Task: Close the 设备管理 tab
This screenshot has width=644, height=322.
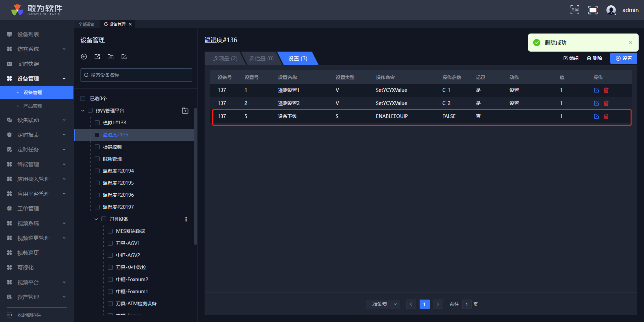Action: [x=130, y=24]
